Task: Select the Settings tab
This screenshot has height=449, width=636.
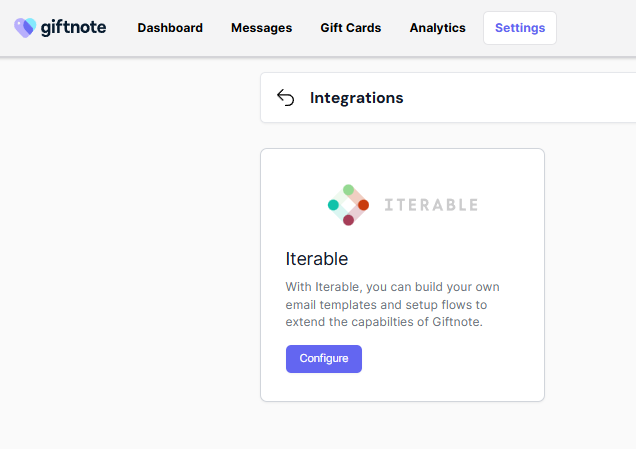Action: click(520, 28)
